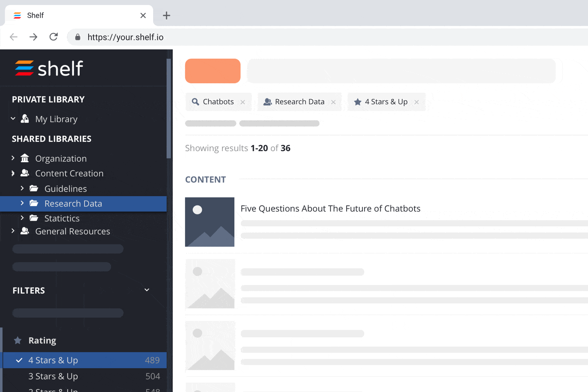Click the Rating star icon
The image size is (588, 392).
[x=18, y=340]
